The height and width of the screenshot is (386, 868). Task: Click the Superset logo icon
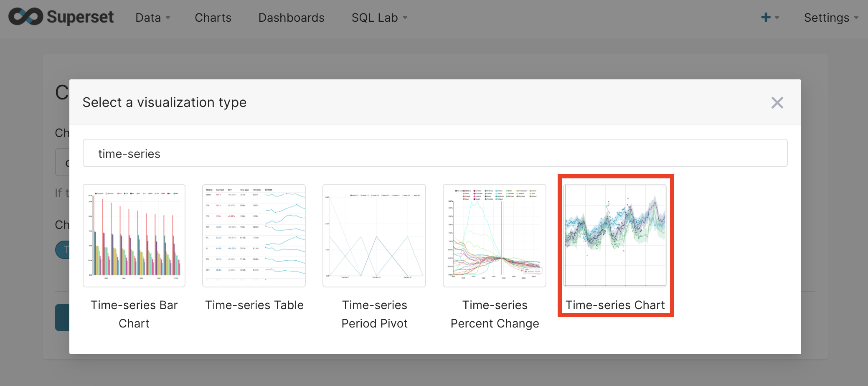(x=25, y=17)
